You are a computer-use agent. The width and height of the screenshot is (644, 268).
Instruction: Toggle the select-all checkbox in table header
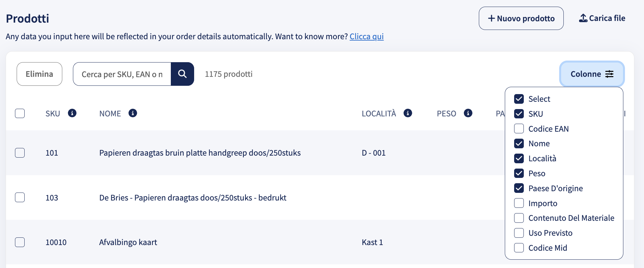(20, 113)
